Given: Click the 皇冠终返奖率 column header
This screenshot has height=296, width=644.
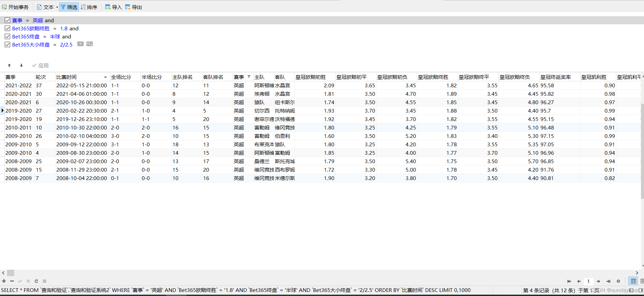Looking at the screenshot, I should pyautogui.click(x=560, y=77).
